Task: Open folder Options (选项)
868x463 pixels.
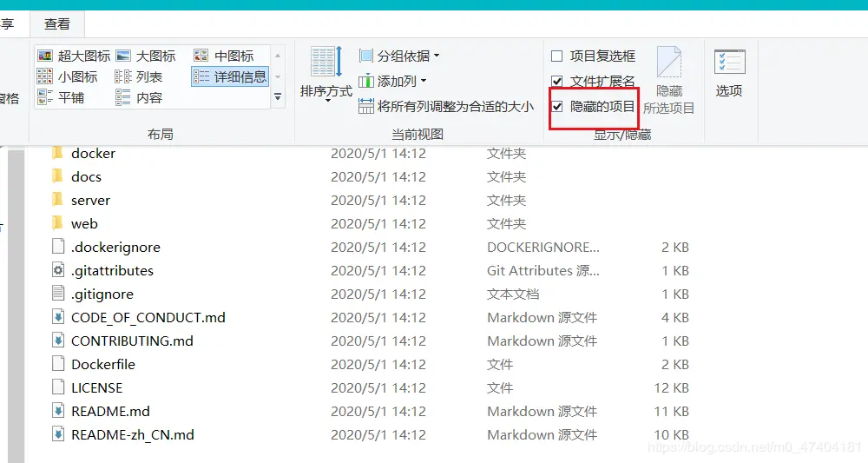Action: point(729,73)
